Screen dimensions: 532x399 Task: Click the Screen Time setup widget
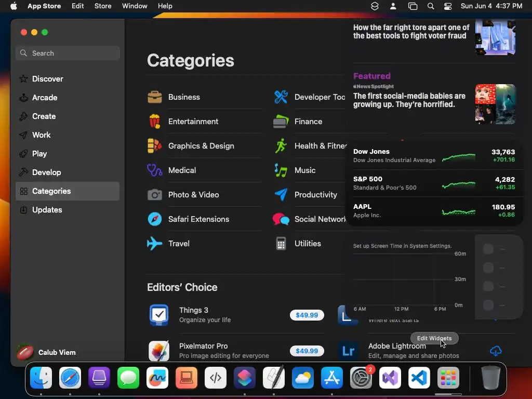click(434, 277)
